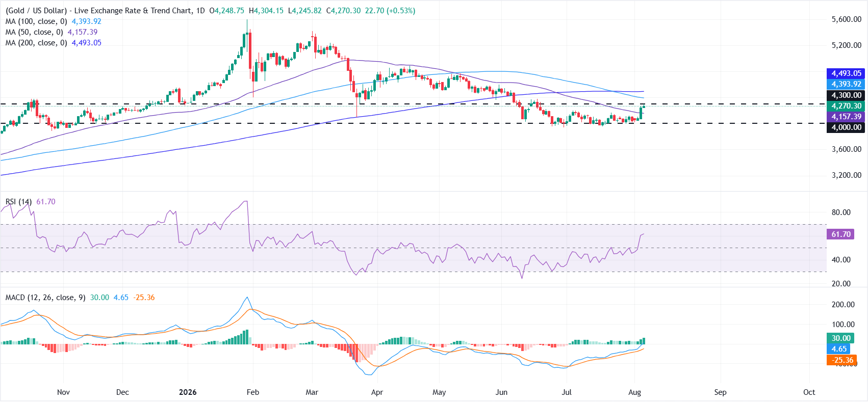Screen dimensions: 868x403
Task: Click the Mar label on the time axis
Action: tap(312, 392)
